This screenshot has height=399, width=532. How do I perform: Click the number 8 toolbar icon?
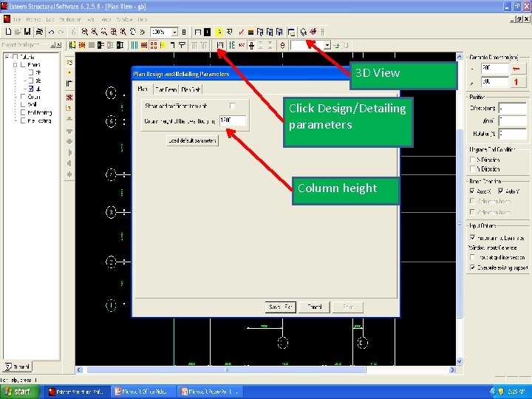(184, 33)
